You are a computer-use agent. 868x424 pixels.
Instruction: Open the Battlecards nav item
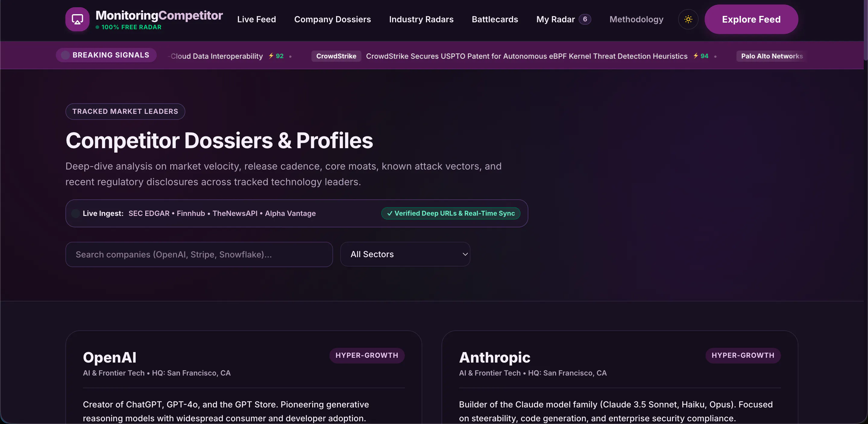[x=495, y=19]
